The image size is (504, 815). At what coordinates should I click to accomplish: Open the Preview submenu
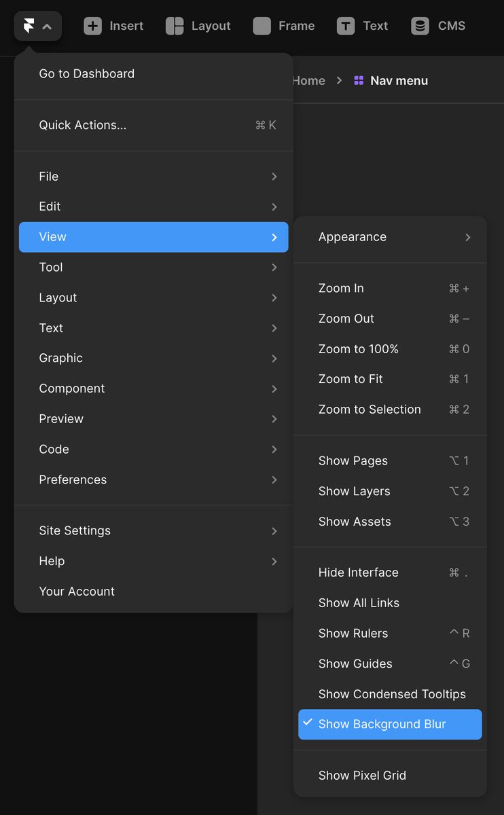click(x=154, y=419)
